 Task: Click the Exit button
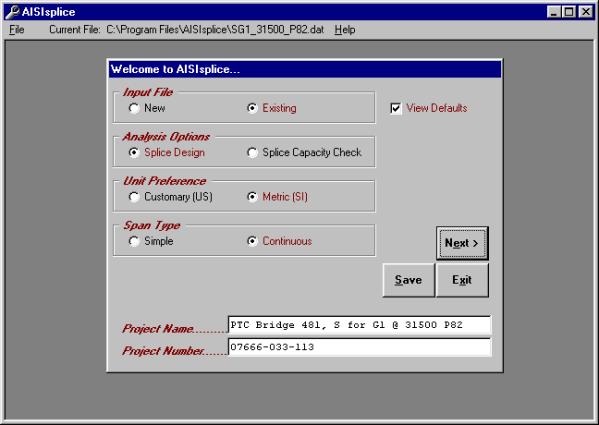462,280
